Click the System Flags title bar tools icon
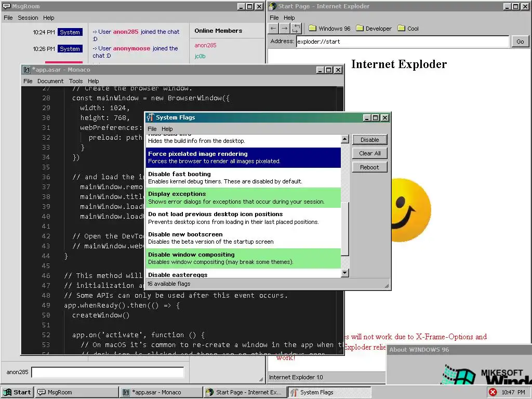Image resolution: width=532 pixels, height=399 pixels. click(151, 117)
